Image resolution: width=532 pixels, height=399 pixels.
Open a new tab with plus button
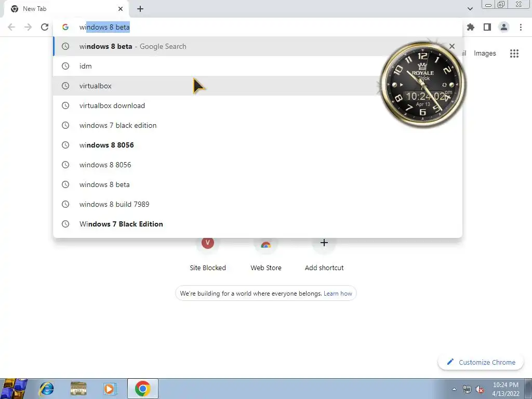click(140, 9)
